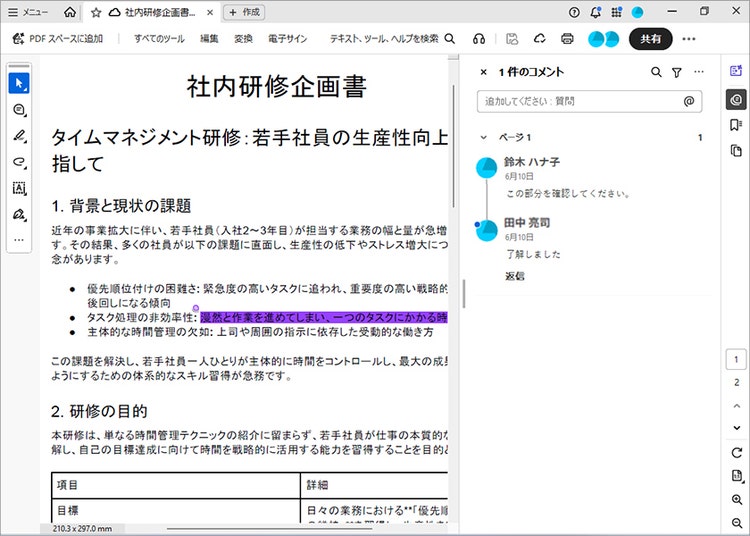
Task: Click the 返信 reply link
Action: 514,276
